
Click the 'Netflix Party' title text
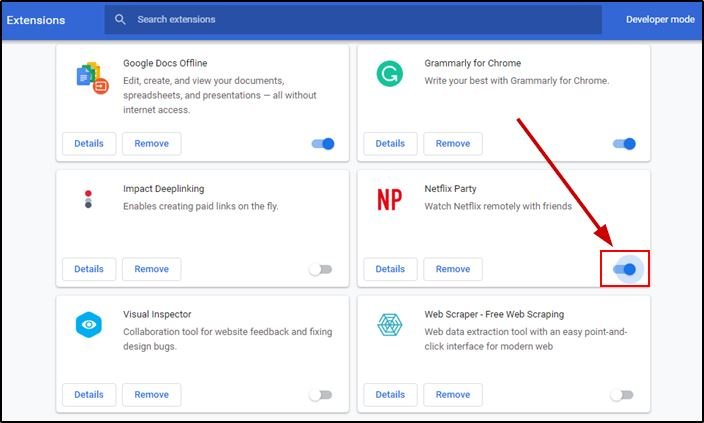[x=450, y=189]
